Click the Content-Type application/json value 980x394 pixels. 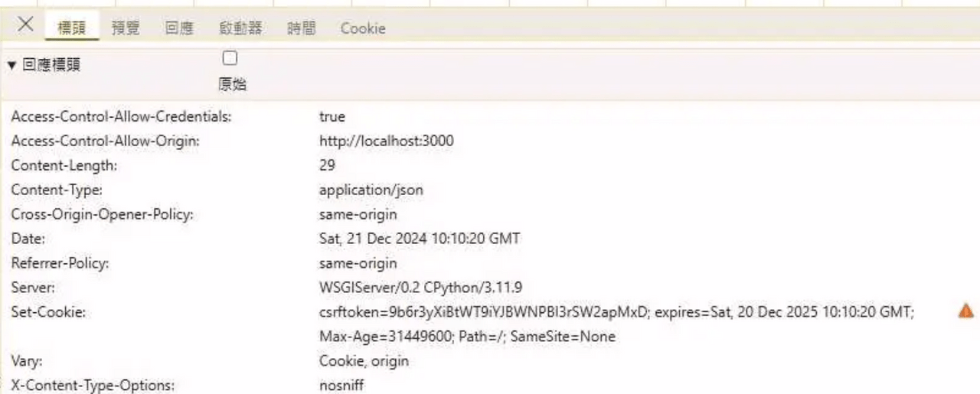coord(371,190)
